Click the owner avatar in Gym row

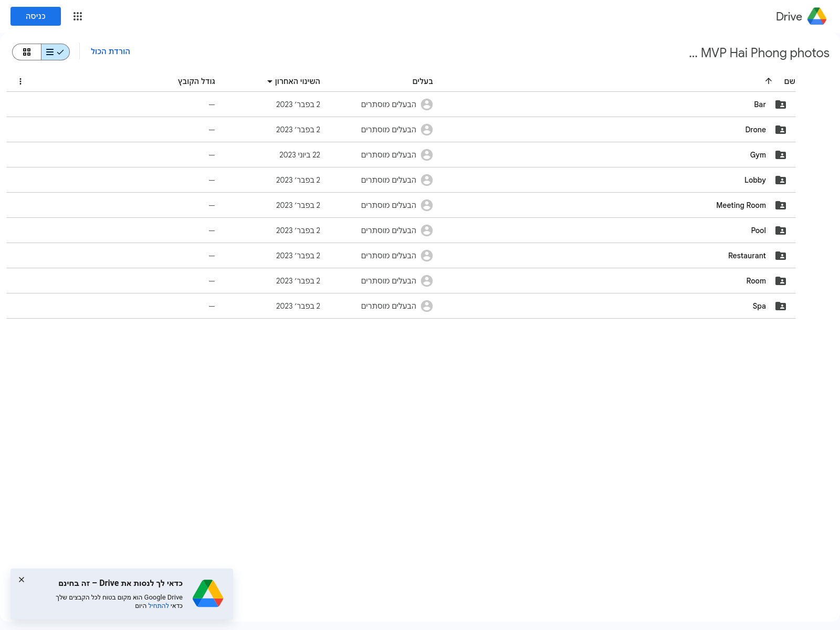point(427,155)
